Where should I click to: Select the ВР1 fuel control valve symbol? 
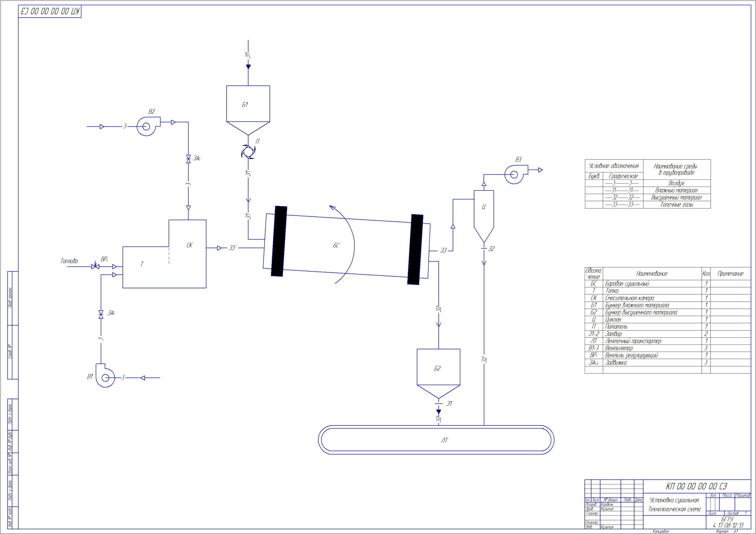tap(95, 266)
